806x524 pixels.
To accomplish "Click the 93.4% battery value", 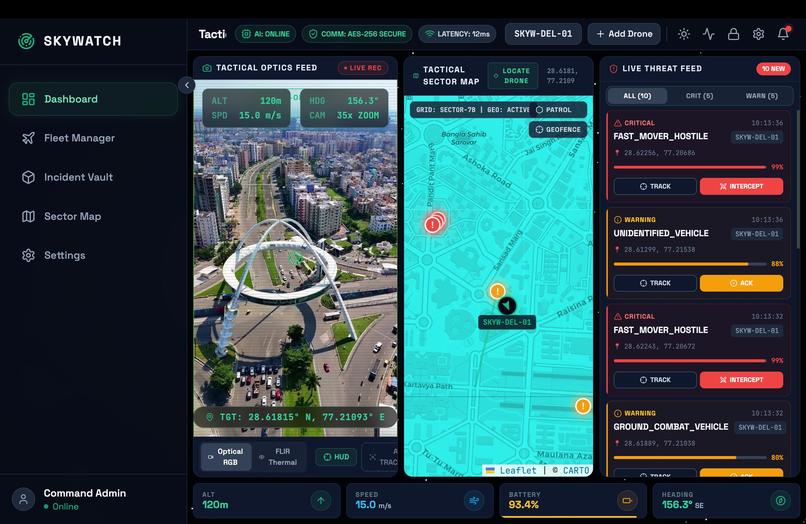I will [523, 505].
